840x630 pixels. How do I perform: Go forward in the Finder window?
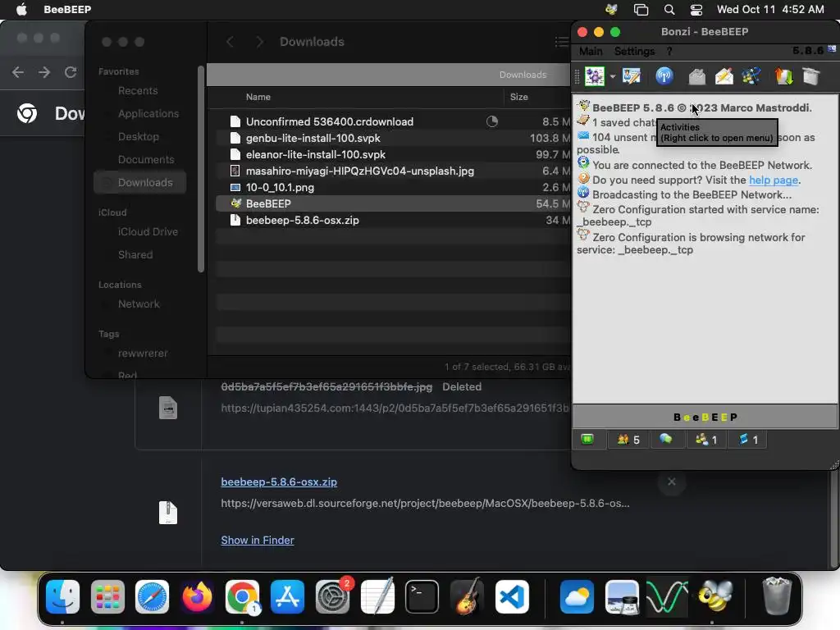260,42
